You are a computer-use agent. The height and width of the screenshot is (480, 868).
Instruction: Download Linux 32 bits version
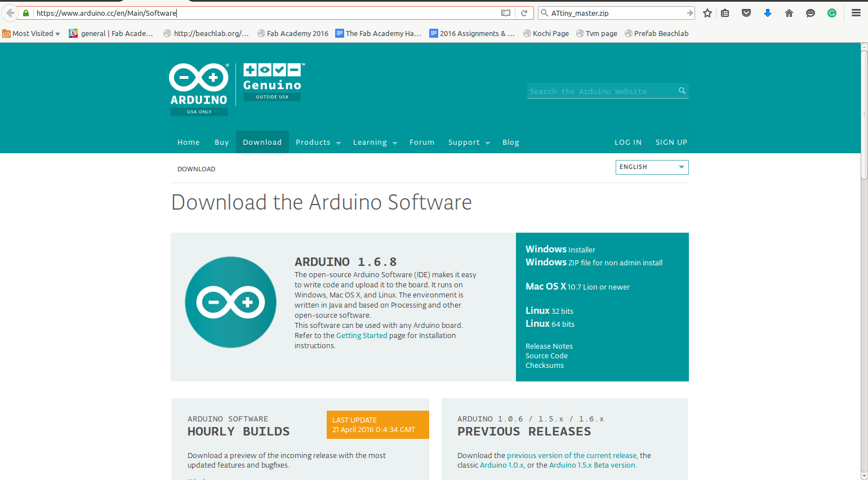point(549,310)
